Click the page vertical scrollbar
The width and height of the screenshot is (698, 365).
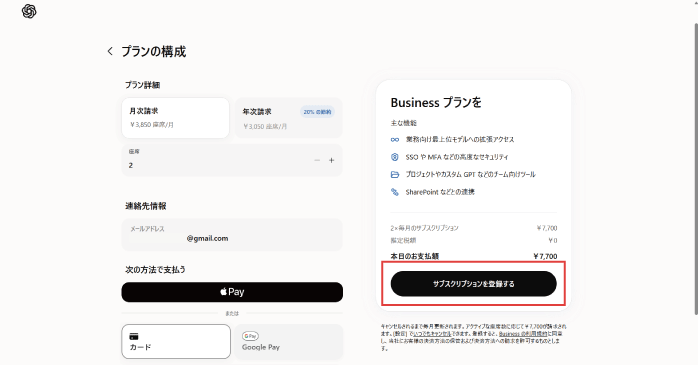695,169
